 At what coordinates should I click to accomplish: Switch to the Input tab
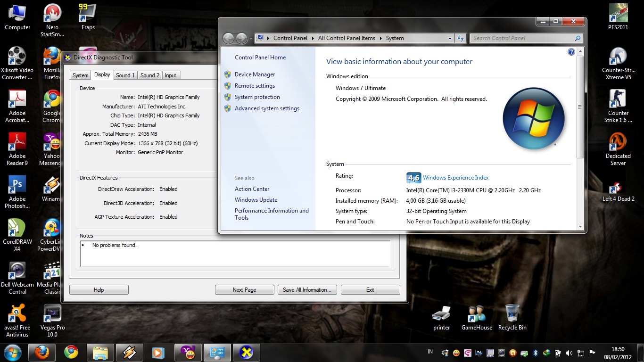click(x=171, y=75)
